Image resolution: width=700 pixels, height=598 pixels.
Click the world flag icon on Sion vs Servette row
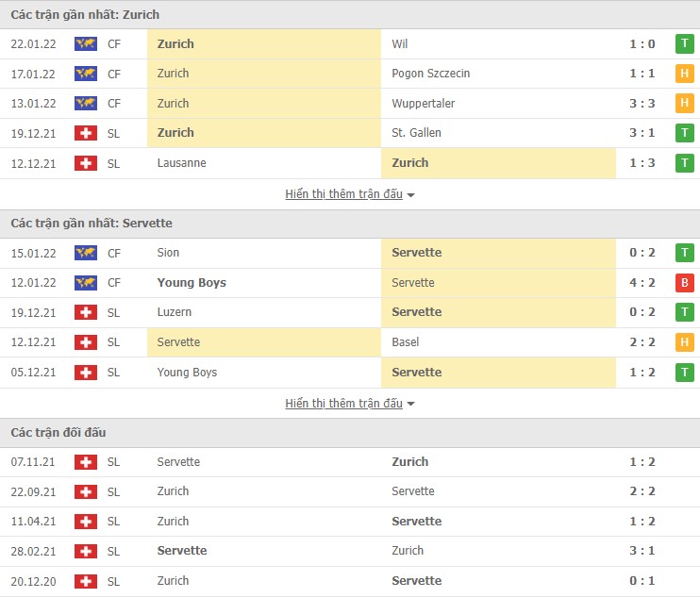86,253
